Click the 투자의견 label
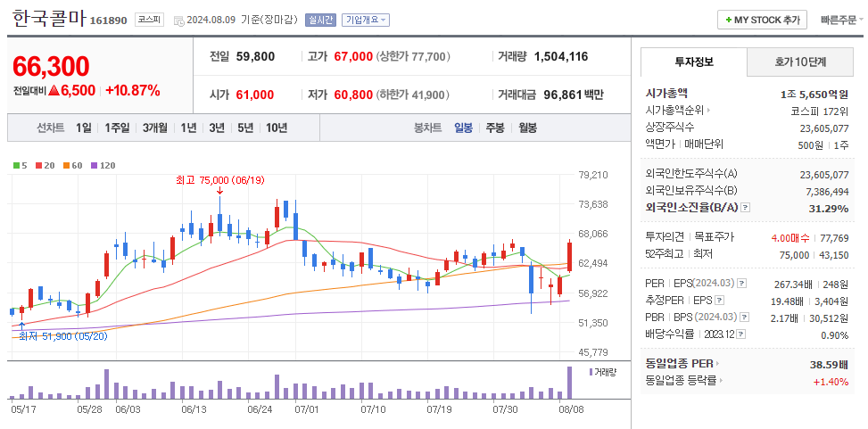This screenshot has height=429, width=868. [x=665, y=237]
